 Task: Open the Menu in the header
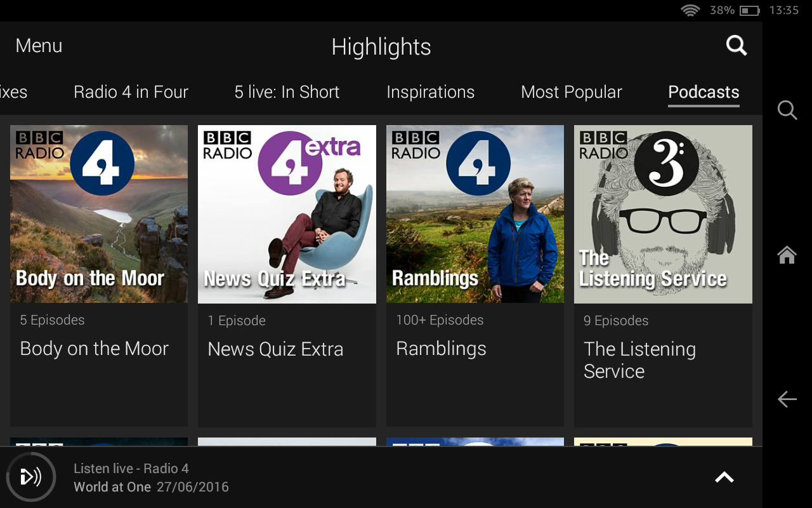pyautogui.click(x=39, y=46)
